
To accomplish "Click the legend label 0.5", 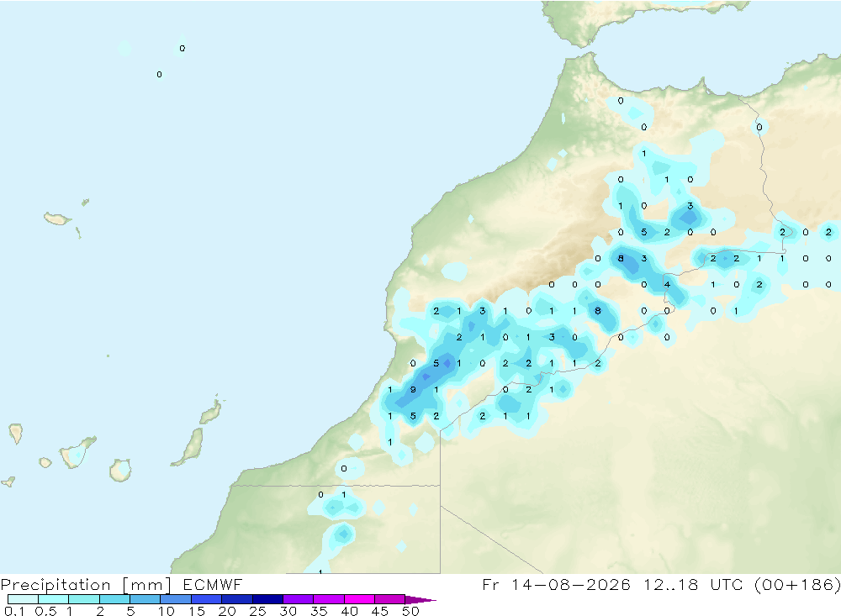I will click(45, 611).
